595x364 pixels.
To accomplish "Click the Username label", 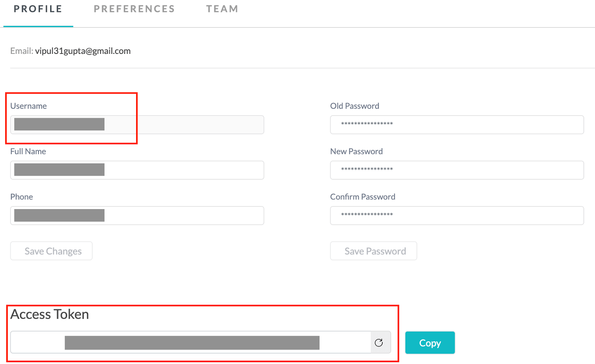I will 28,106.
